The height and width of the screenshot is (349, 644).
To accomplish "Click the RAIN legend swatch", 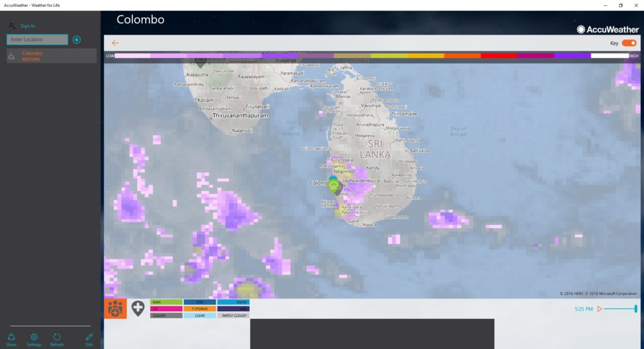I will [x=166, y=302].
